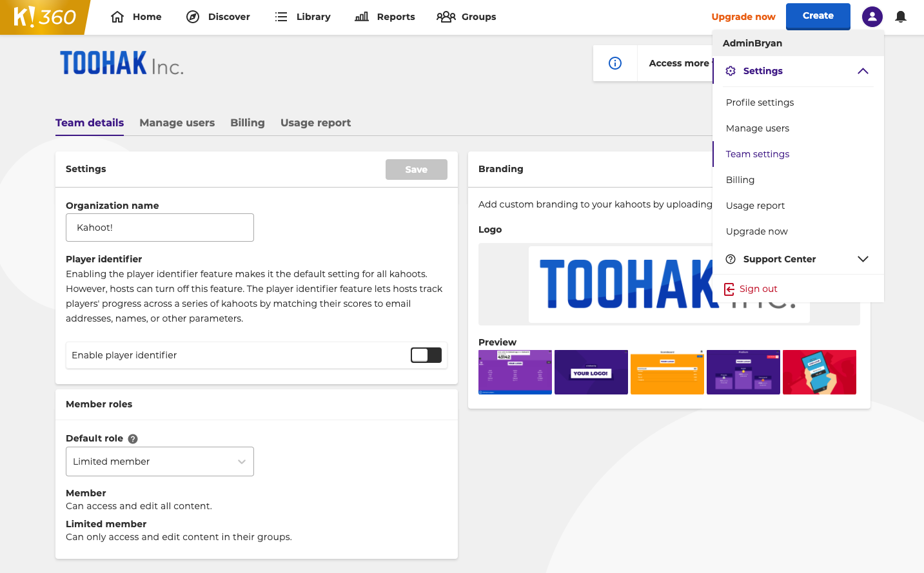Open the user profile avatar icon
The image size is (924, 573).
click(872, 17)
